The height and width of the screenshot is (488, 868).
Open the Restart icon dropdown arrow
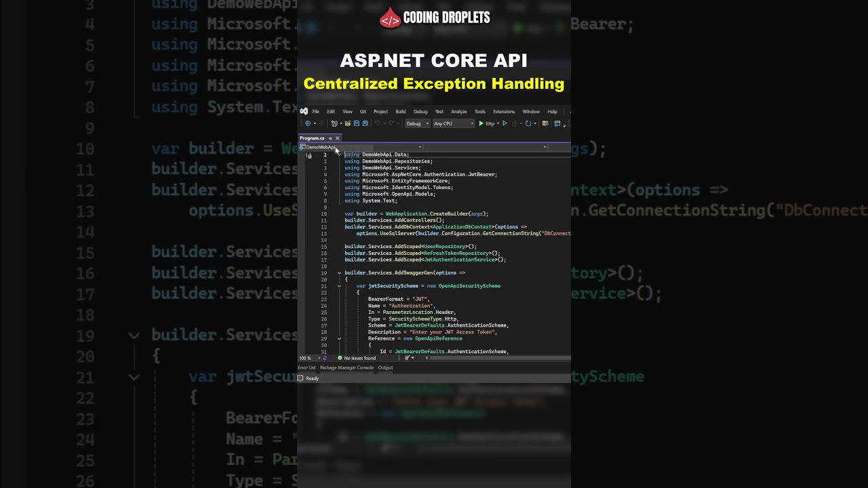click(x=535, y=123)
